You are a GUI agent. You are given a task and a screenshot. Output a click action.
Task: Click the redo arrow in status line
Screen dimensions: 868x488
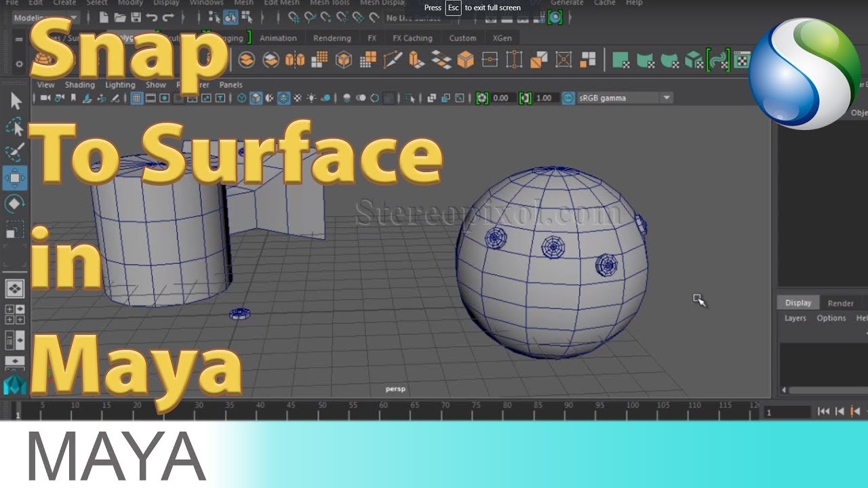[x=169, y=18]
